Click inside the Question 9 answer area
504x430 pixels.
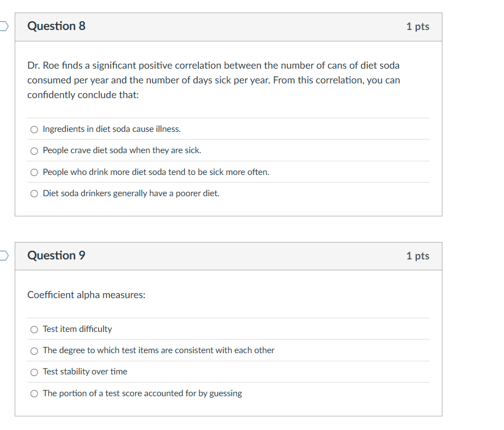(x=229, y=361)
